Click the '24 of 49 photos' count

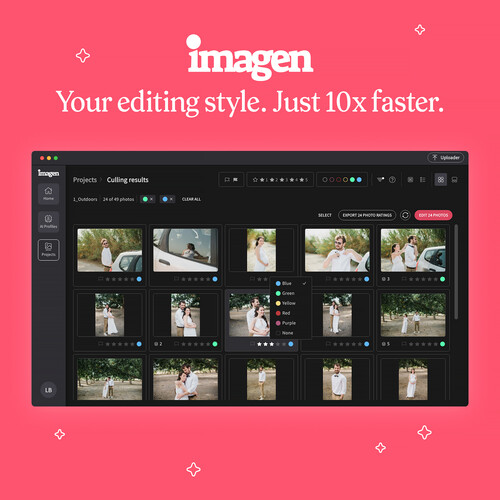[118, 199]
